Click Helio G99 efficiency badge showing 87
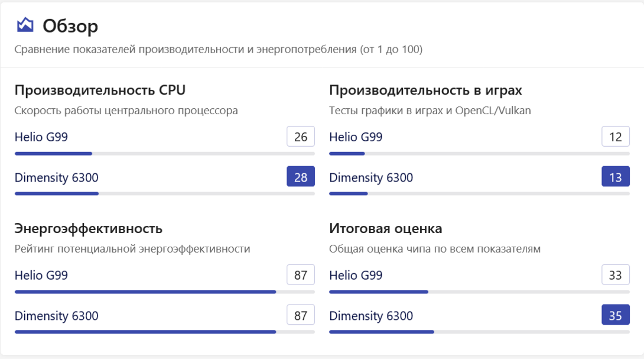 (x=300, y=274)
